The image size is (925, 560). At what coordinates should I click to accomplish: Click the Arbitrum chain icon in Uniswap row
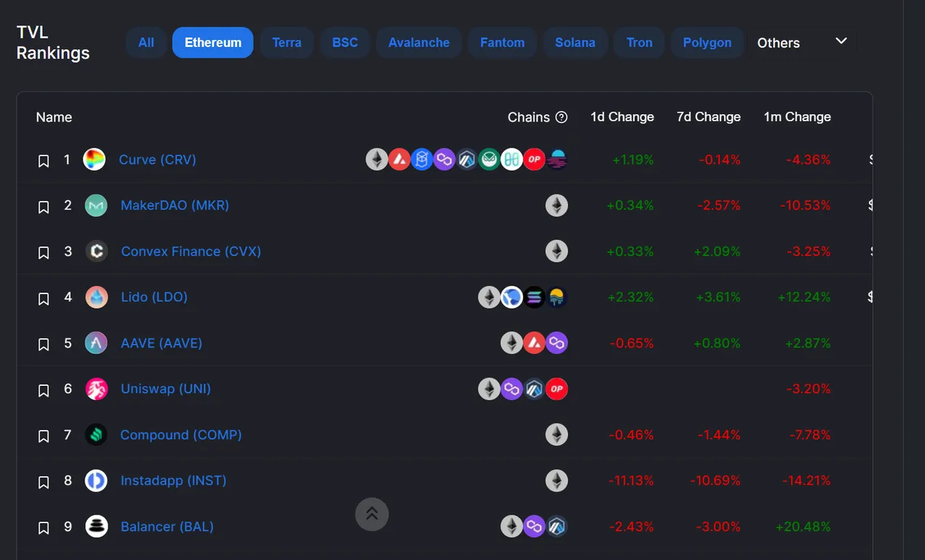point(534,389)
